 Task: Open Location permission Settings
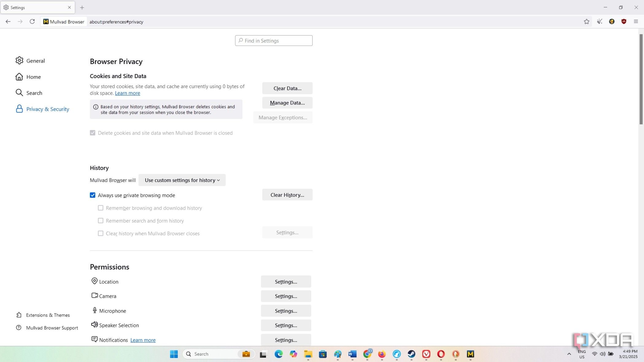pyautogui.click(x=286, y=282)
